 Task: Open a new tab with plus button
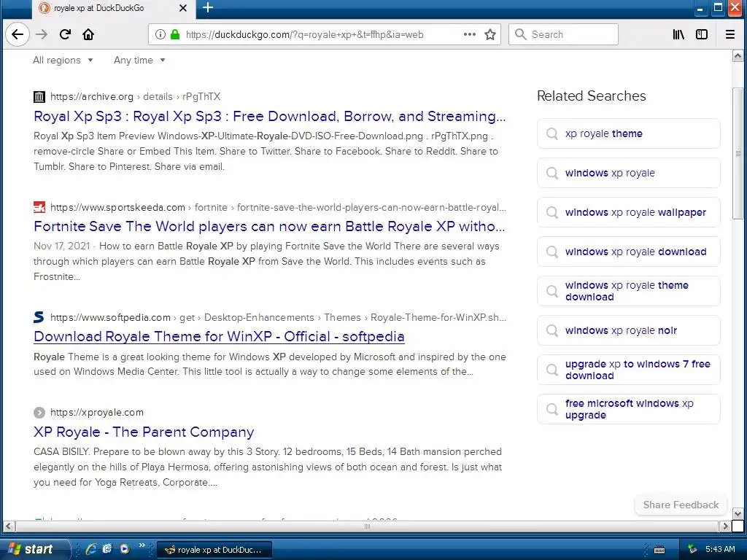point(208,7)
